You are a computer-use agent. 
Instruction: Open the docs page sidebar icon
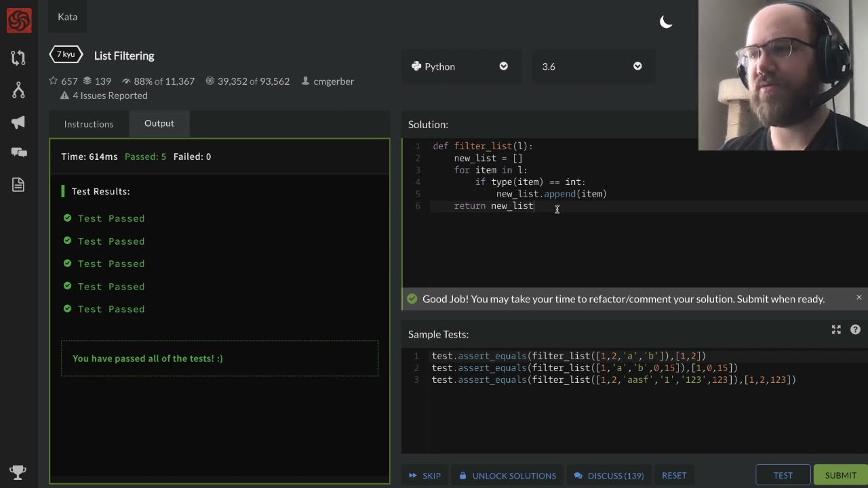[18, 184]
